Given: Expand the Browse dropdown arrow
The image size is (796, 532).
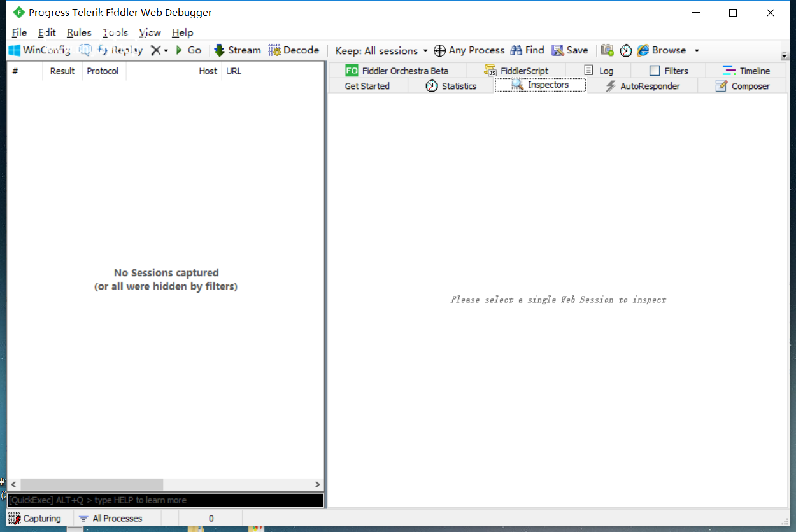Looking at the screenshot, I should pyautogui.click(x=697, y=51).
